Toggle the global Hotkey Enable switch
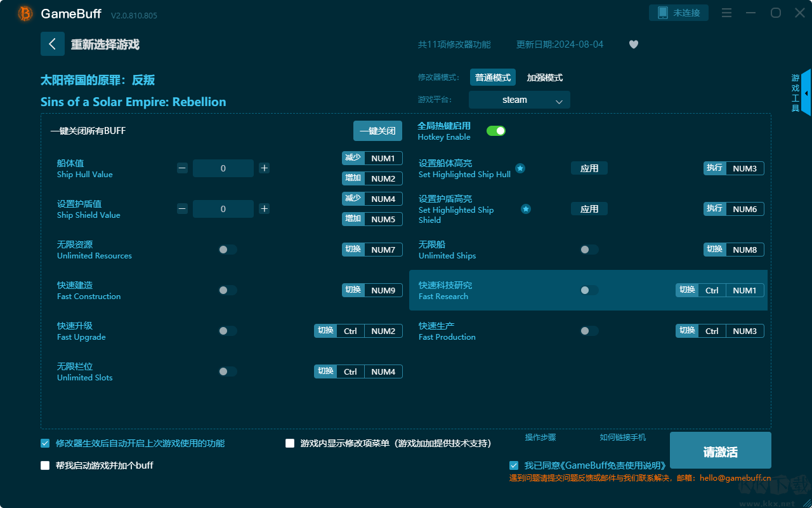 point(496,131)
